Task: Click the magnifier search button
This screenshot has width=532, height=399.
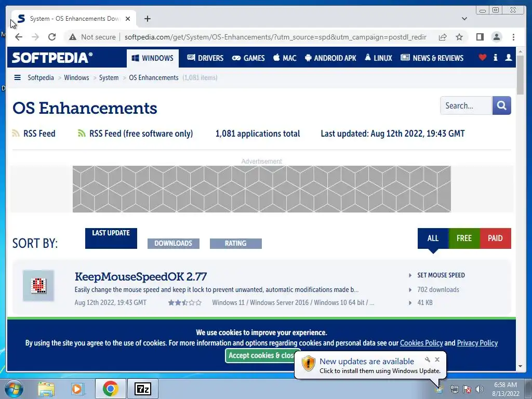Action: coord(501,105)
